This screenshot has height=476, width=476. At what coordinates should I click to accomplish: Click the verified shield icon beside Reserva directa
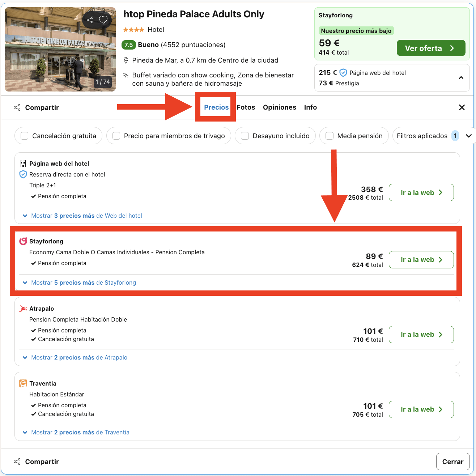tap(23, 174)
